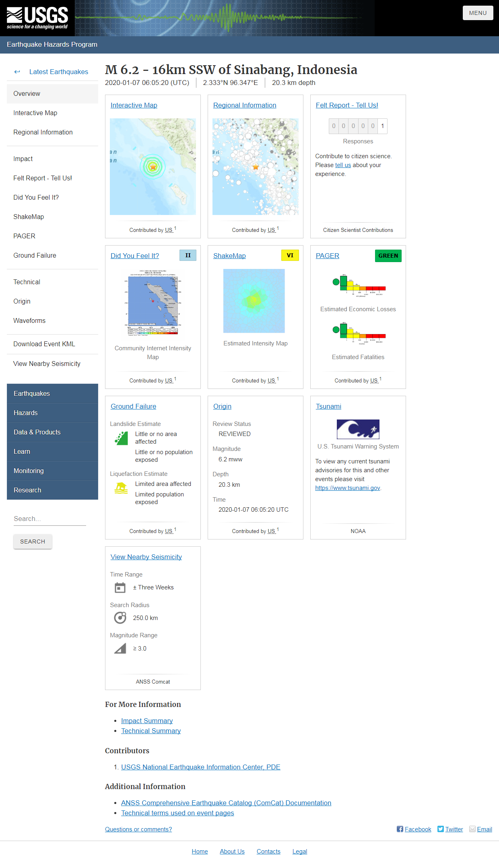This screenshot has width=499, height=868.
Task: Open the Technical Summary link
Action: click(x=151, y=731)
